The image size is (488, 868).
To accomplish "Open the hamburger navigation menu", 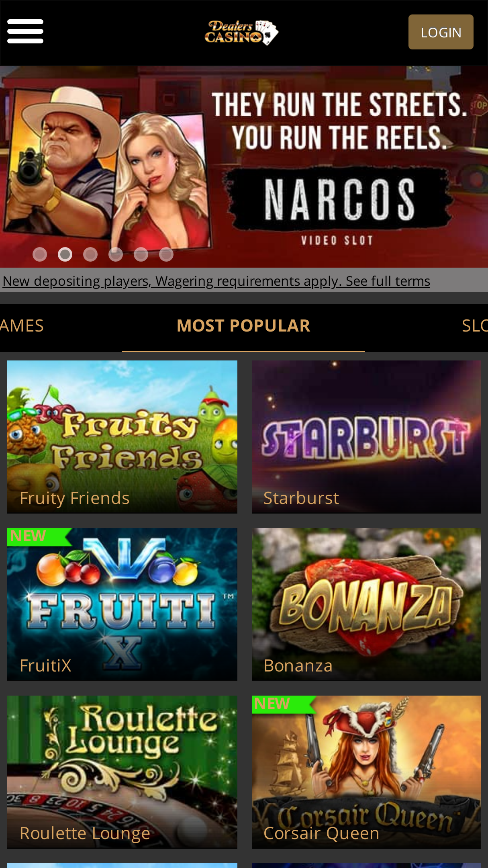I will pyautogui.click(x=25, y=31).
